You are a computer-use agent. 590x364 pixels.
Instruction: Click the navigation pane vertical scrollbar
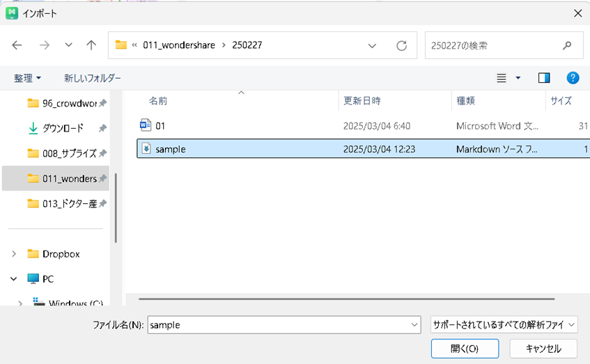pos(116,207)
